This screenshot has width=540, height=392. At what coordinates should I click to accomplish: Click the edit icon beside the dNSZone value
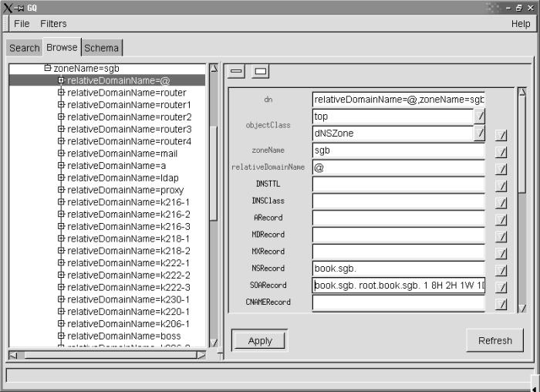click(479, 133)
